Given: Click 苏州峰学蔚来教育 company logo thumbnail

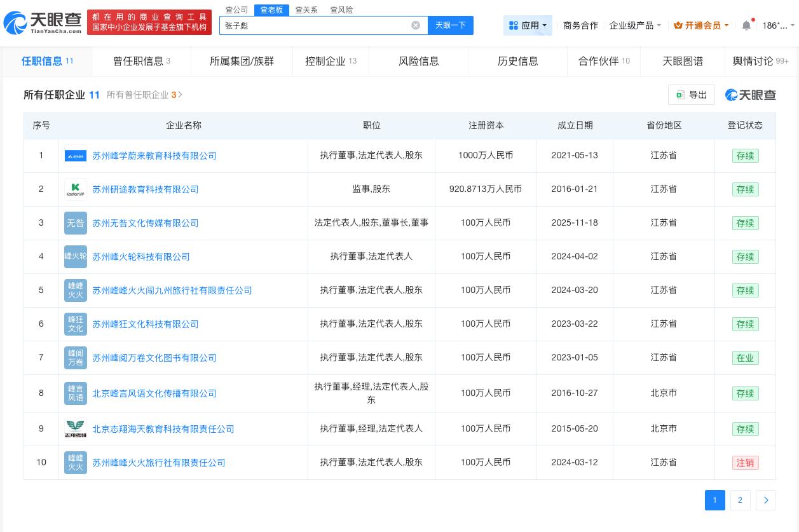Looking at the screenshot, I should click(x=76, y=155).
